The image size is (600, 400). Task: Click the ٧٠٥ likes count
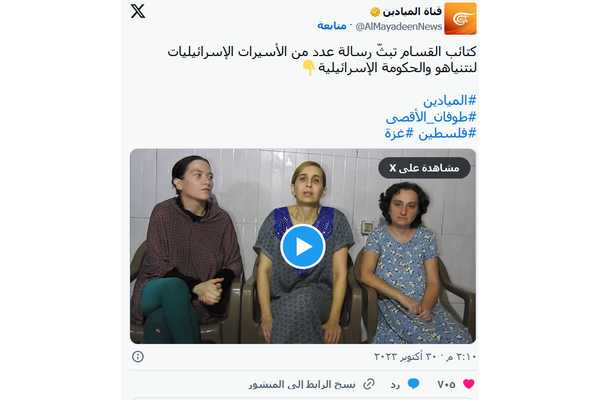(446, 384)
